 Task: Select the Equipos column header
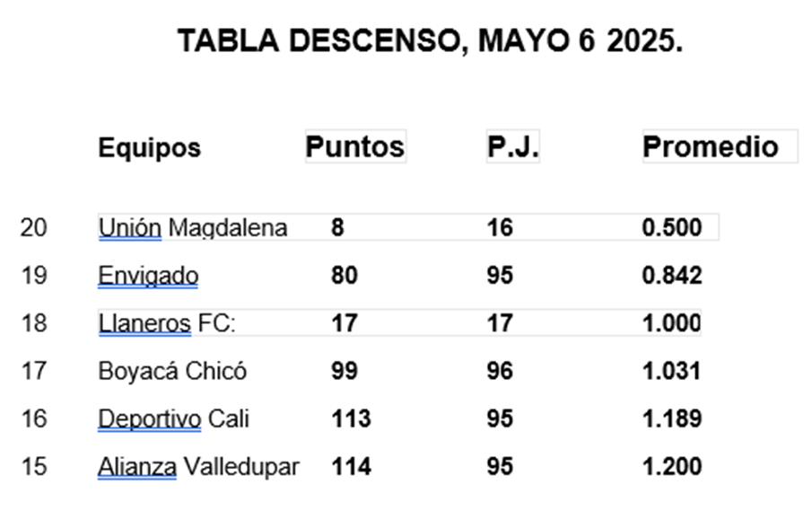149,147
